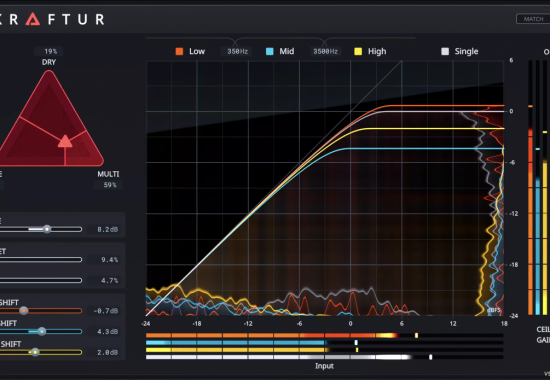Click the yellow 2.0dB shift slider knob
550x380 pixels.
tap(35, 352)
